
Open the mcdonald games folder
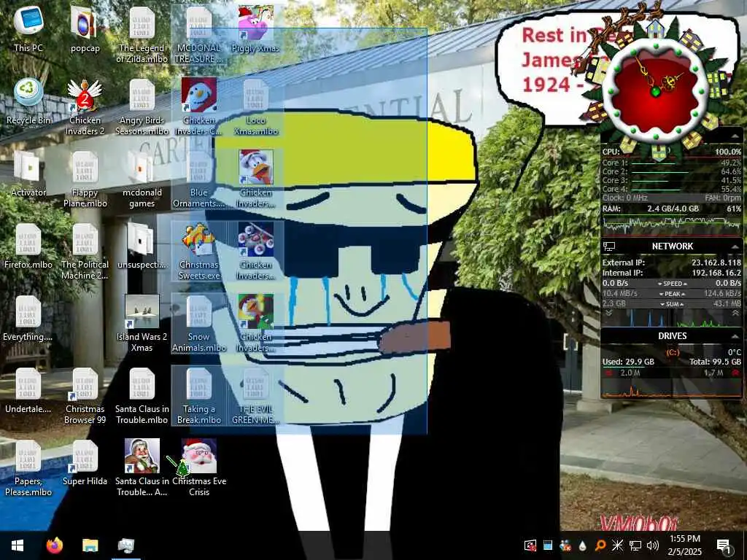click(142, 179)
